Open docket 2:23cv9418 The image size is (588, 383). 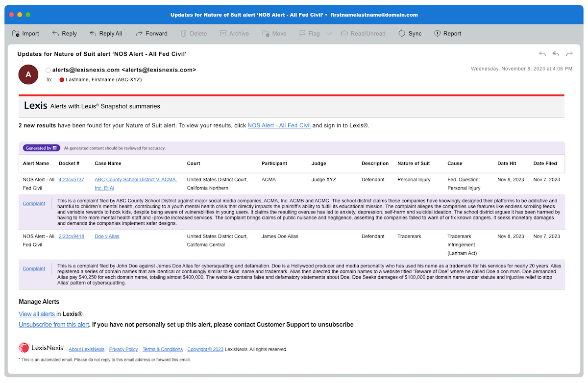pos(72,237)
